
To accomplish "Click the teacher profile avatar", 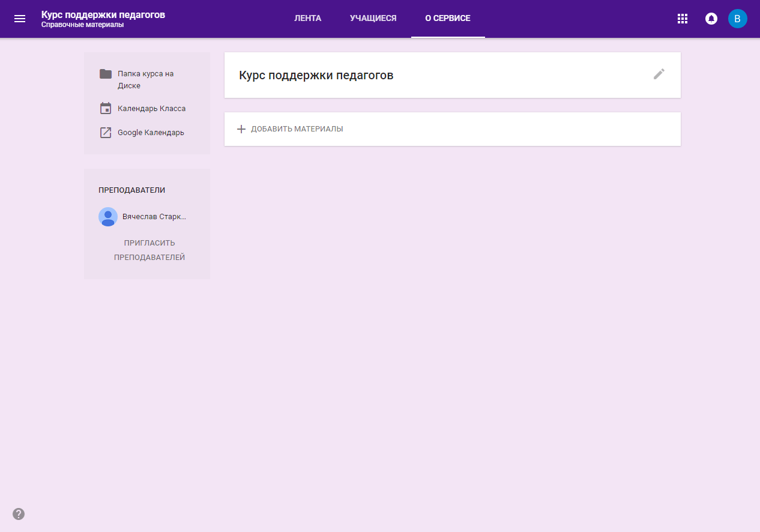I will [108, 217].
